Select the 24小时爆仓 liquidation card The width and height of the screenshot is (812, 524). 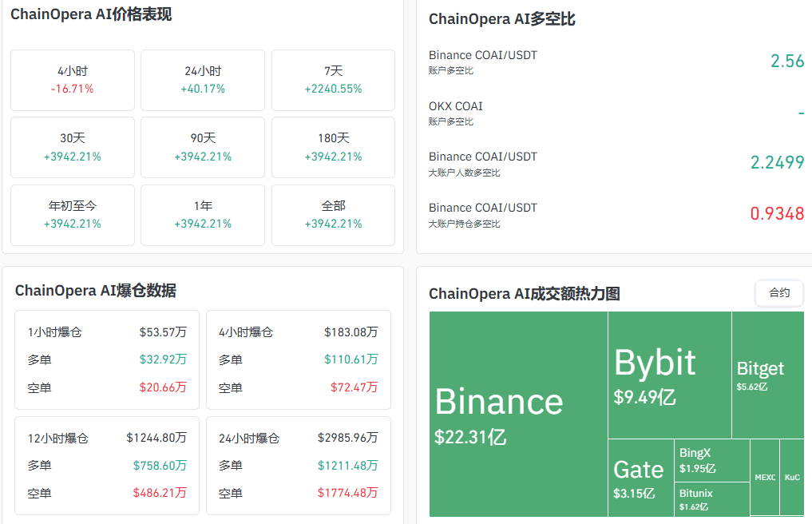pyautogui.click(x=299, y=465)
